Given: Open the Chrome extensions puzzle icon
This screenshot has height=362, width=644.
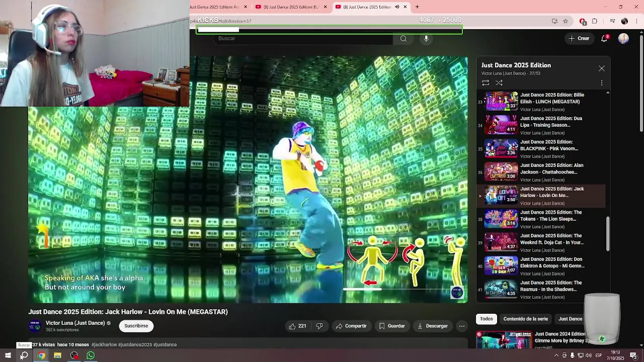Looking at the screenshot, I should click(595, 21).
